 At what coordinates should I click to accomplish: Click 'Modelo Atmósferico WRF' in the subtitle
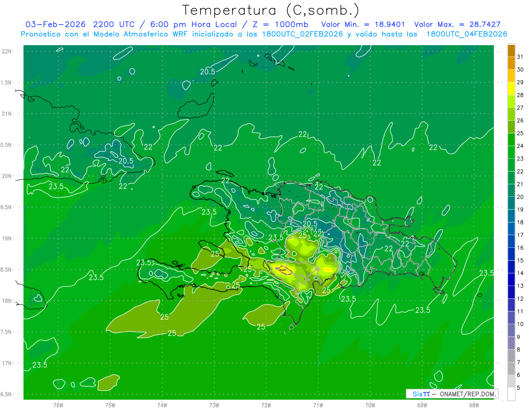click(x=135, y=34)
